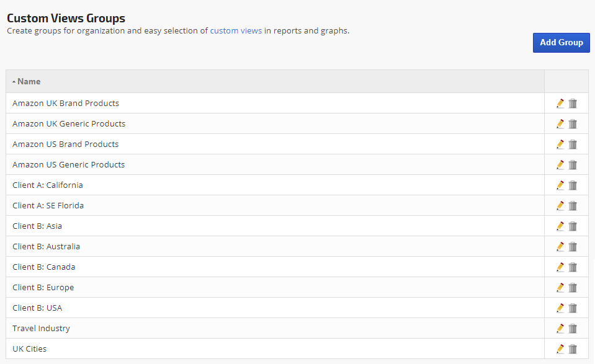Click the Add Group button
Image resolution: width=595 pixels, height=364 pixels.
[x=561, y=43]
